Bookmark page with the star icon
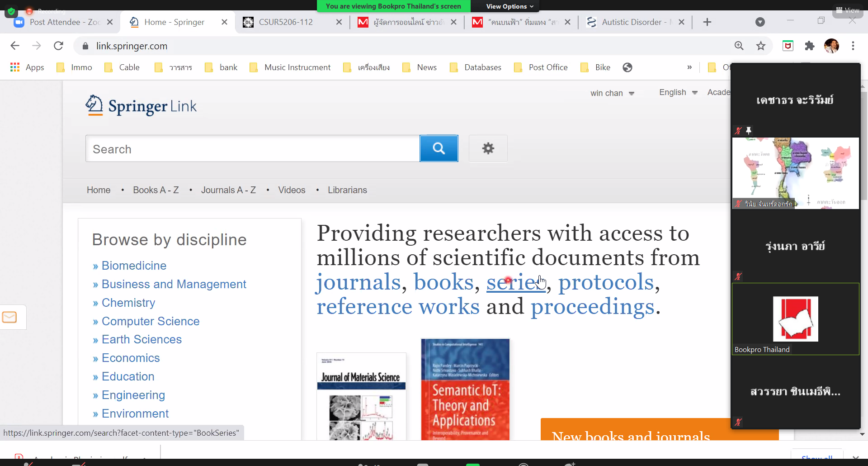Viewport: 868px width, 466px height. click(x=761, y=46)
